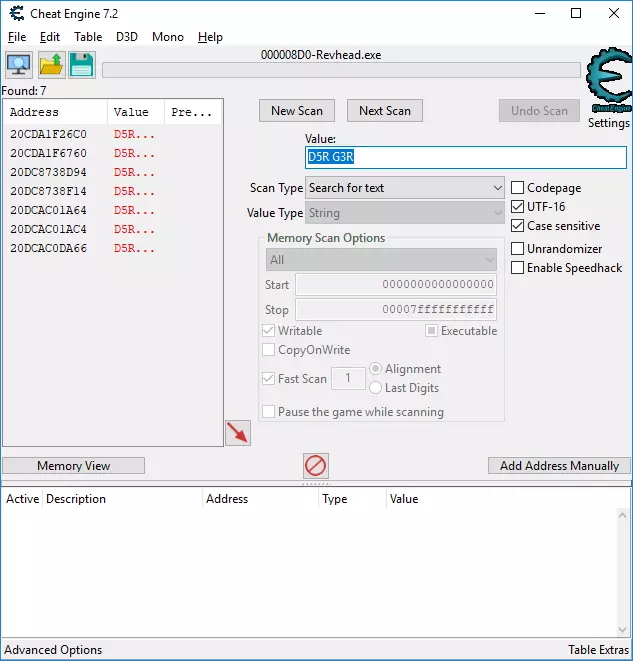Click the Value text input field

tap(466, 157)
